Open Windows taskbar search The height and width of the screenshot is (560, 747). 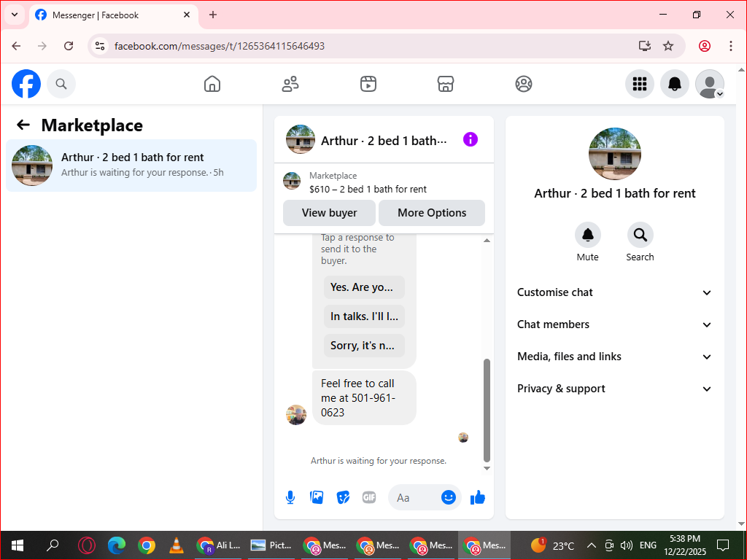53,545
